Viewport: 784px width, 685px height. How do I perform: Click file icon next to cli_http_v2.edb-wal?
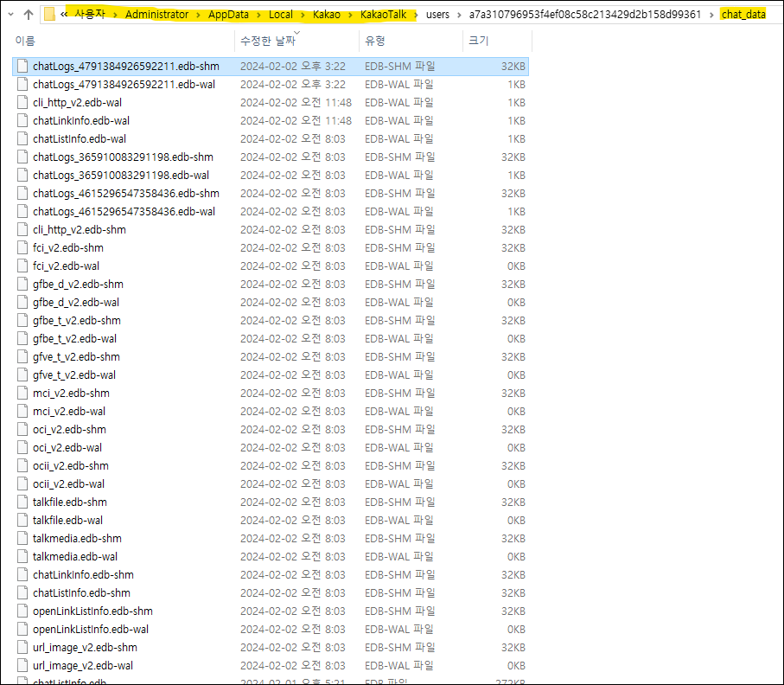click(23, 102)
